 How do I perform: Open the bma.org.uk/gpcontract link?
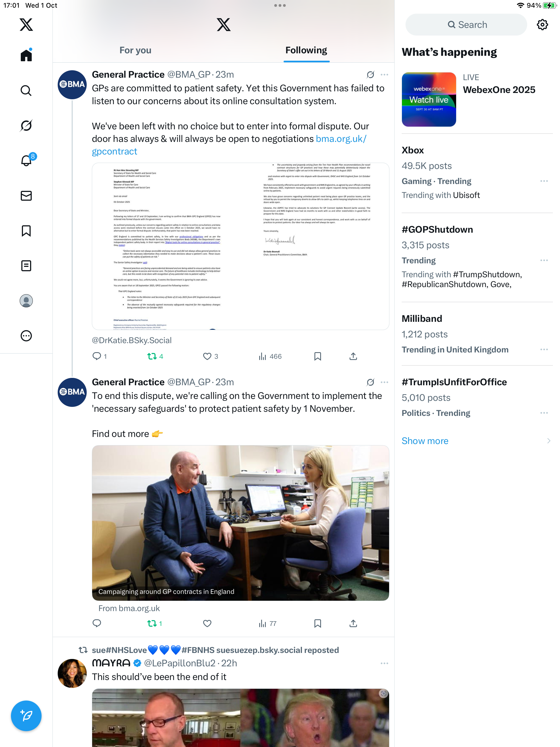coord(229,145)
